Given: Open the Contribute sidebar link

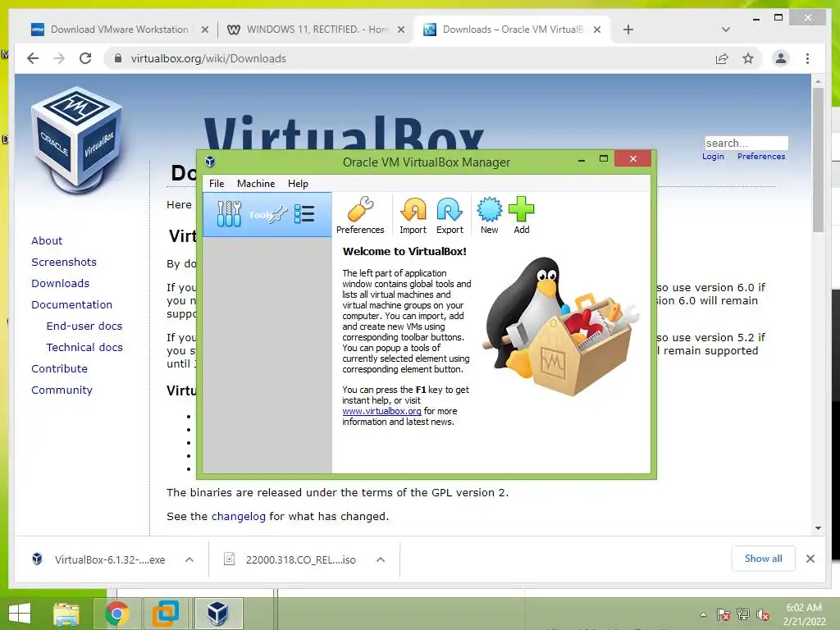Looking at the screenshot, I should click(x=59, y=369).
